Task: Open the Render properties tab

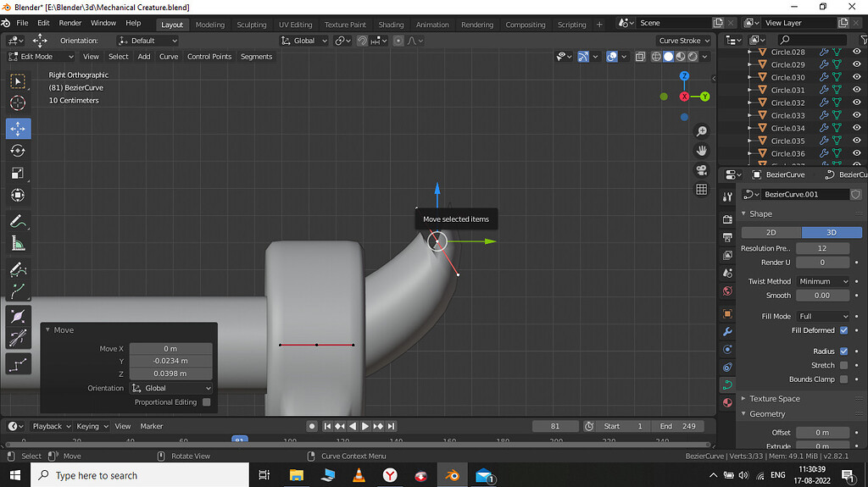Action: pos(727,219)
